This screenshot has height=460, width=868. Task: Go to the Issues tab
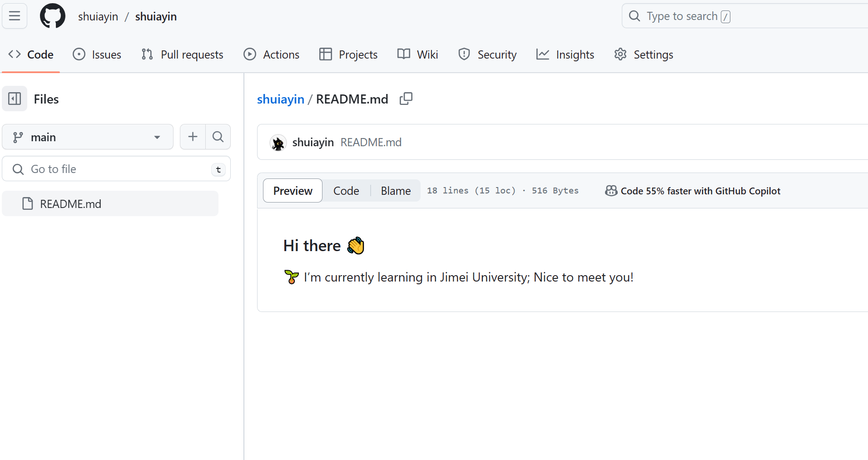pyautogui.click(x=97, y=54)
